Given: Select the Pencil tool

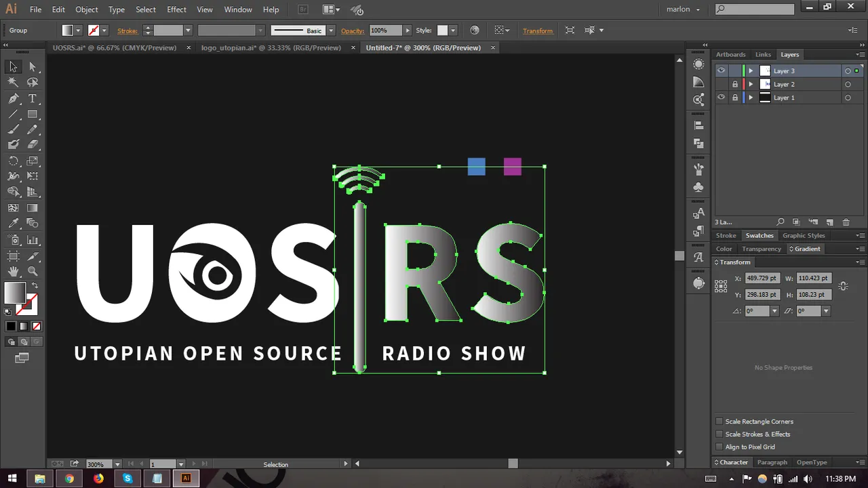Looking at the screenshot, I should [x=33, y=129].
